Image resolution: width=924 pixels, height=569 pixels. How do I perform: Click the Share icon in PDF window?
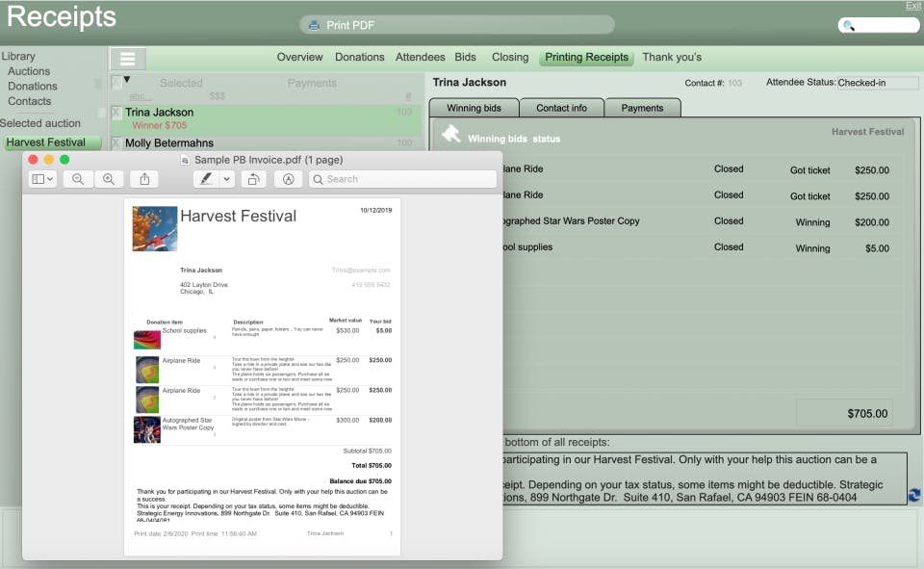tap(144, 179)
